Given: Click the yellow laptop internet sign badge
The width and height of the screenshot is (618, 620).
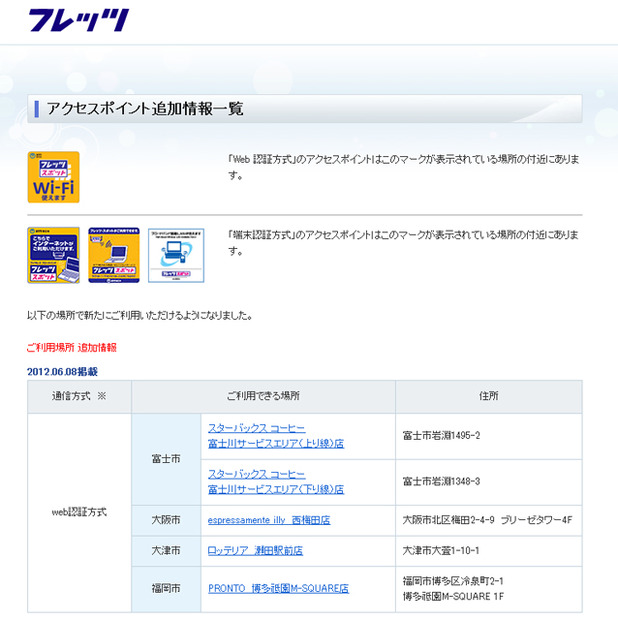Looking at the screenshot, I should point(53,255).
